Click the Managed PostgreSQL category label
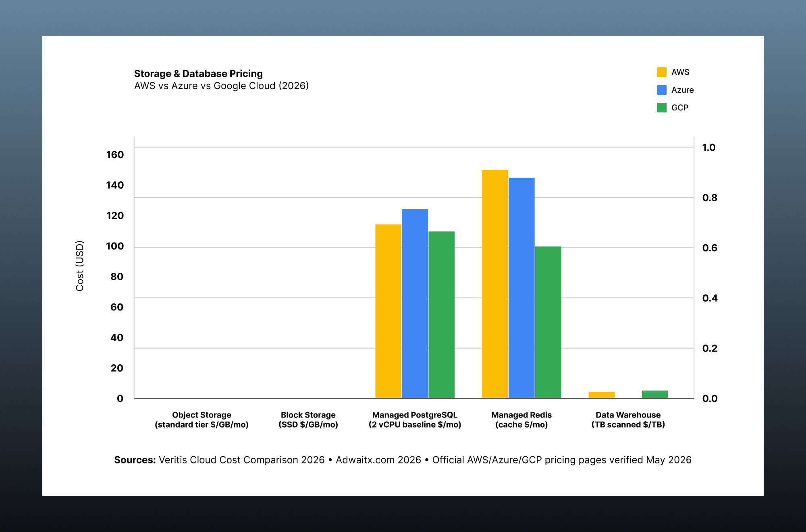 [415, 420]
